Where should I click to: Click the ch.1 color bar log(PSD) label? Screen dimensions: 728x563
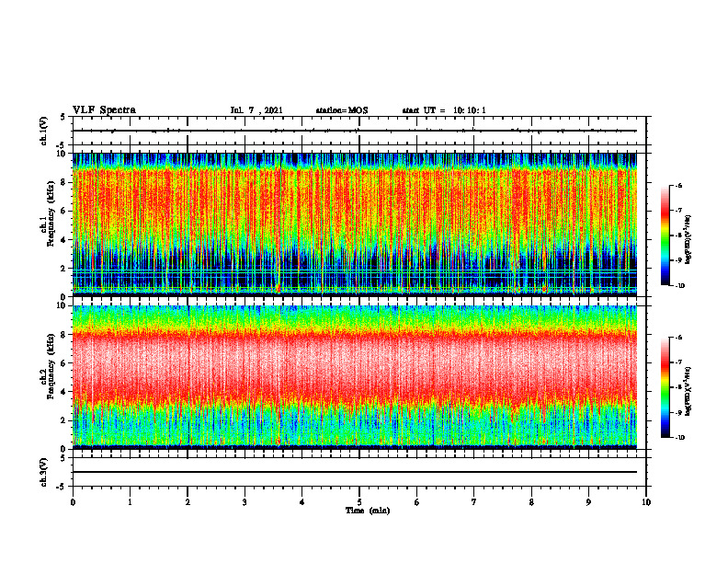(688, 240)
